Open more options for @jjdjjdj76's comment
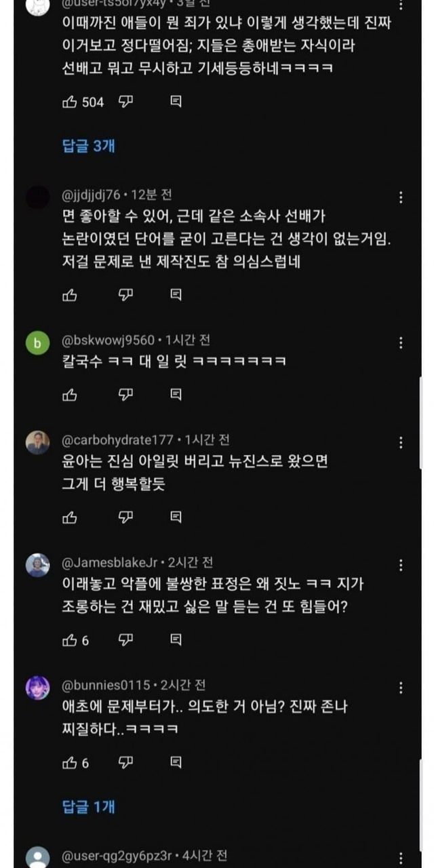Image resolution: width=434 pixels, height=868 pixels. pos(401,197)
